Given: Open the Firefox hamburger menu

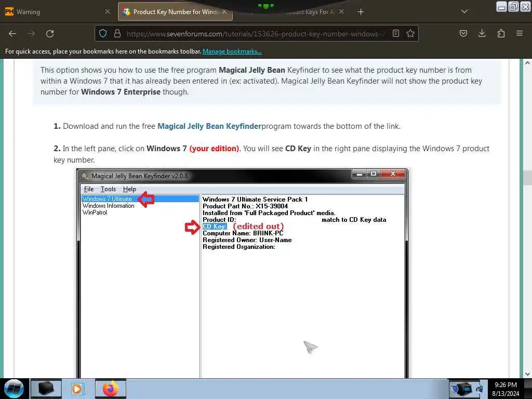Looking at the screenshot, I should tap(520, 33).
